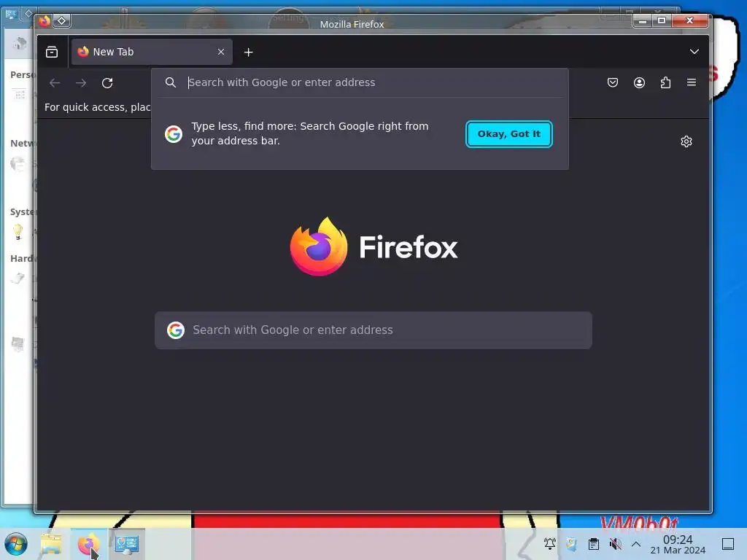Open the clock showing 09:24
This screenshot has height=560, width=747.
pos(678,544)
